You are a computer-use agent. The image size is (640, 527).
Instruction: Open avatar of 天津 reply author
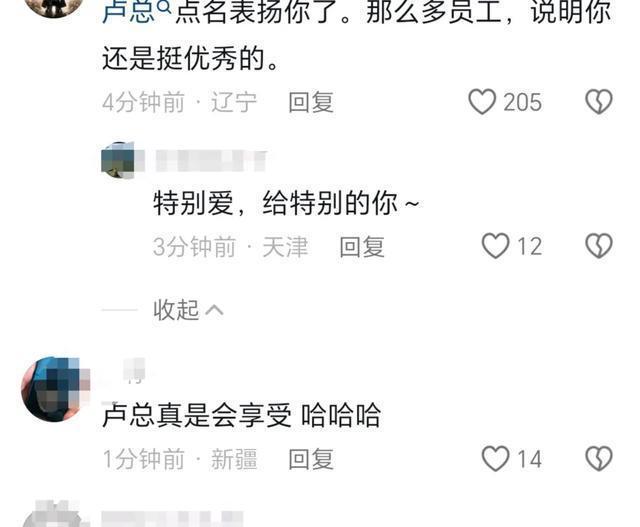point(118,160)
